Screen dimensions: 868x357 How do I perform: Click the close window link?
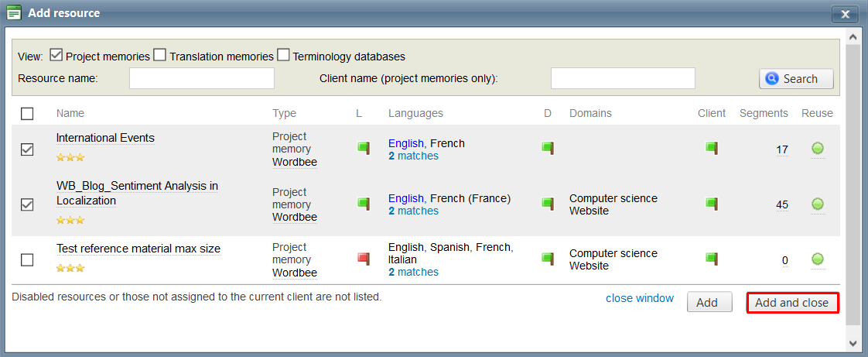[639, 298]
